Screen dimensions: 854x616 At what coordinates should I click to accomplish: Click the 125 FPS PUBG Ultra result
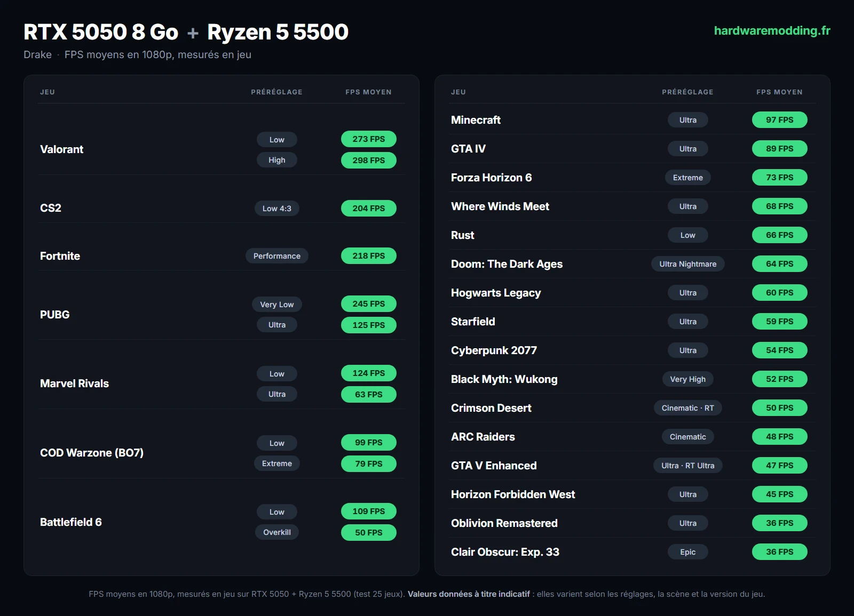tap(369, 325)
